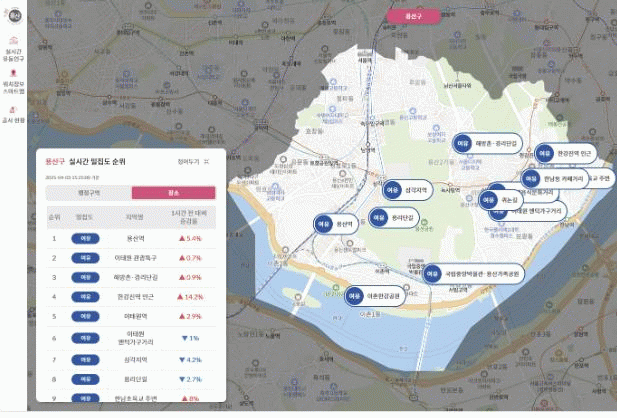
Task: Switch to the 행정구역 tab
Action: point(89,192)
